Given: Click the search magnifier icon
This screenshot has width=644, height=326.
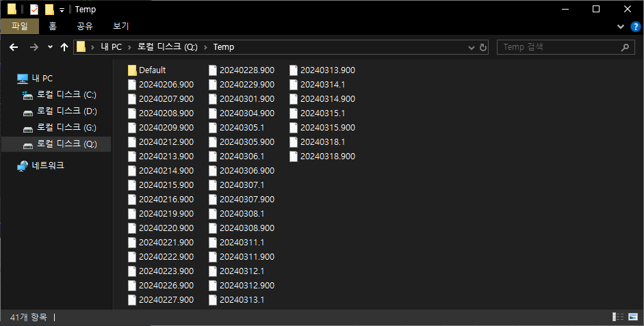Looking at the screenshot, I should (x=624, y=48).
